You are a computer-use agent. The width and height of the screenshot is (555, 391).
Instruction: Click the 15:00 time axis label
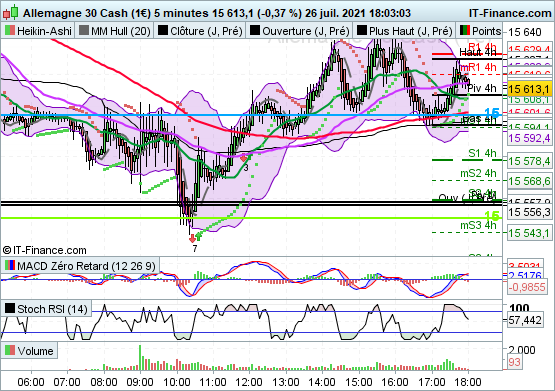(359, 382)
